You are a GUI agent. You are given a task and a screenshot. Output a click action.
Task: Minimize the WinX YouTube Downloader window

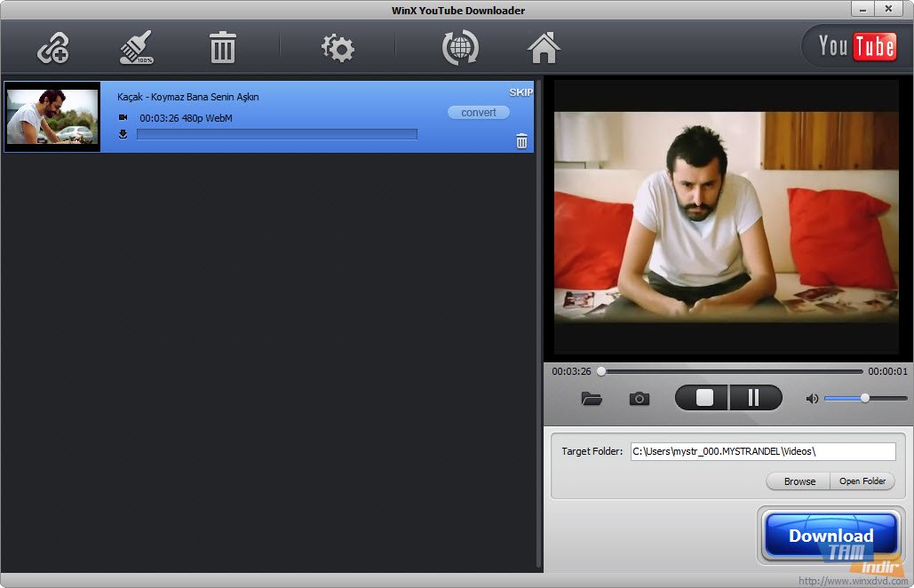(862, 9)
